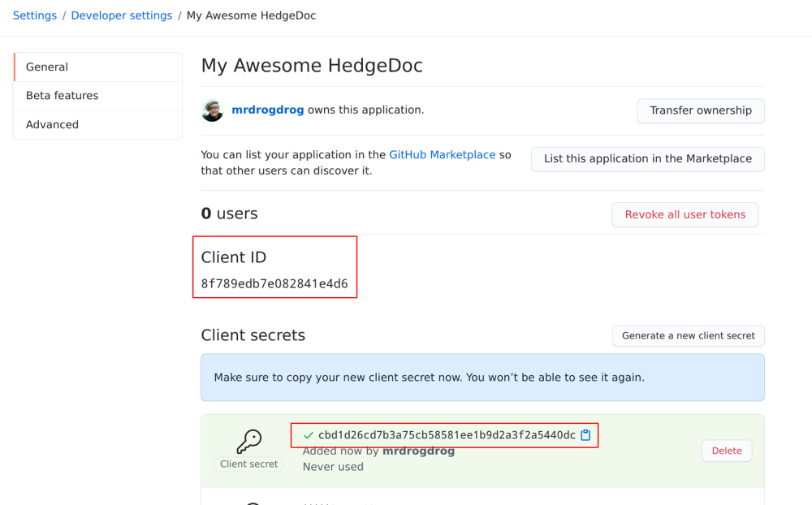
Task: List this application in the Marketplace
Action: tap(647, 159)
